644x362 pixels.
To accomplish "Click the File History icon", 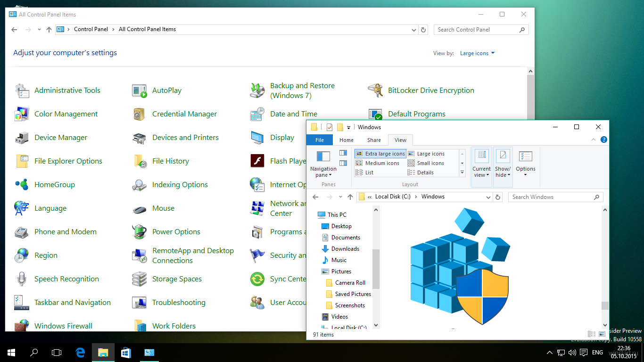I will tap(140, 161).
